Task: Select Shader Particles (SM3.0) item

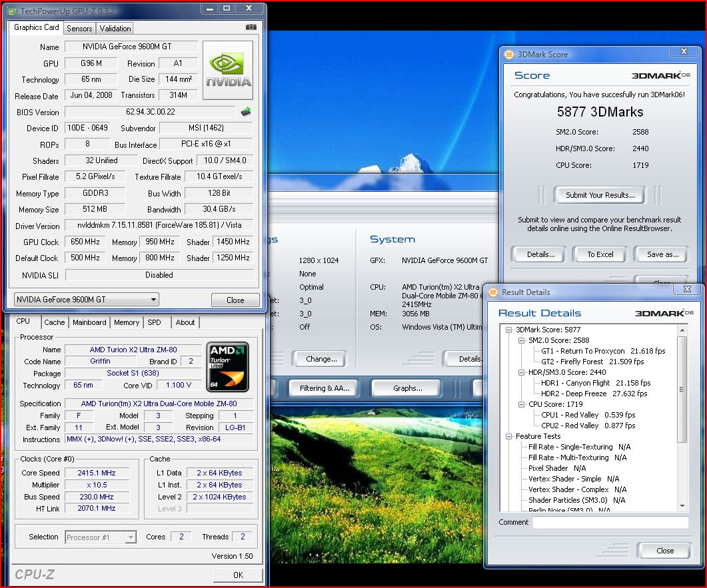Action: (576, 501)
